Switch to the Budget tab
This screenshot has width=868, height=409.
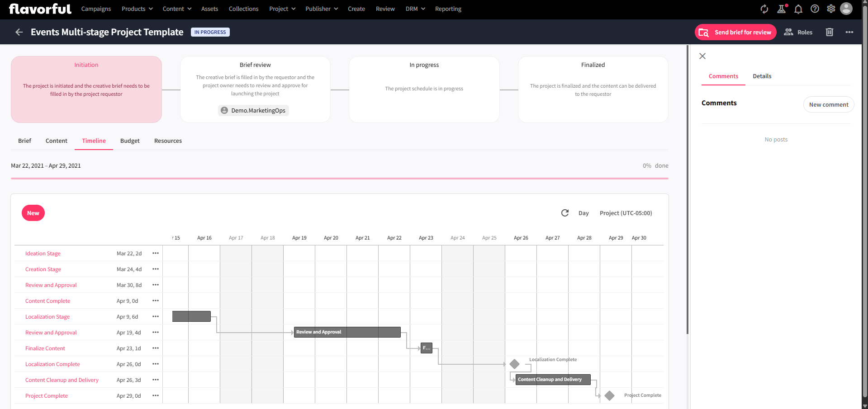[130, 141]
